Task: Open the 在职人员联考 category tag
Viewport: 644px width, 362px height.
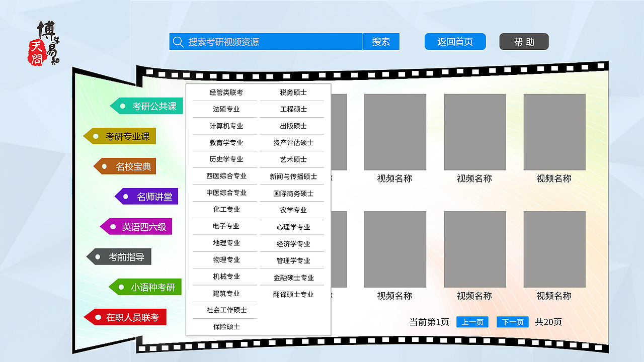Action: tap(125, 317)
